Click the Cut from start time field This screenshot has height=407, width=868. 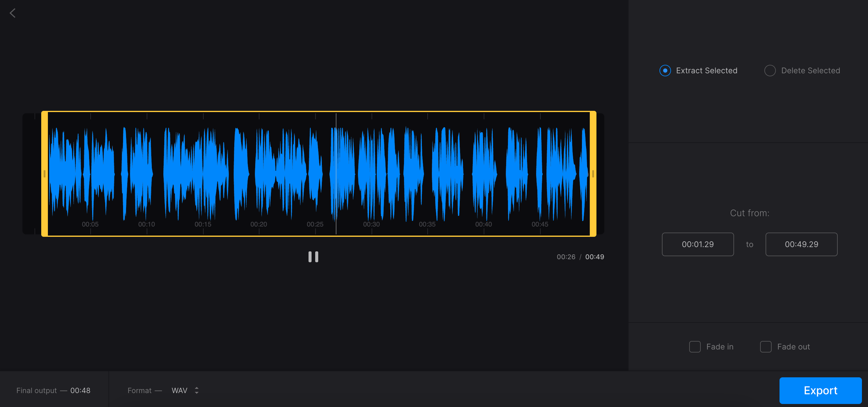(698, 244)
